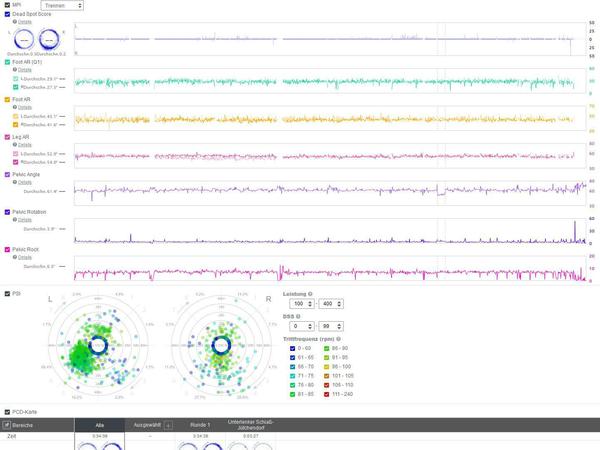Screen dimensions: 600x450
Task: Click left Dead Spot Score circular gauge
Action: 24,40
